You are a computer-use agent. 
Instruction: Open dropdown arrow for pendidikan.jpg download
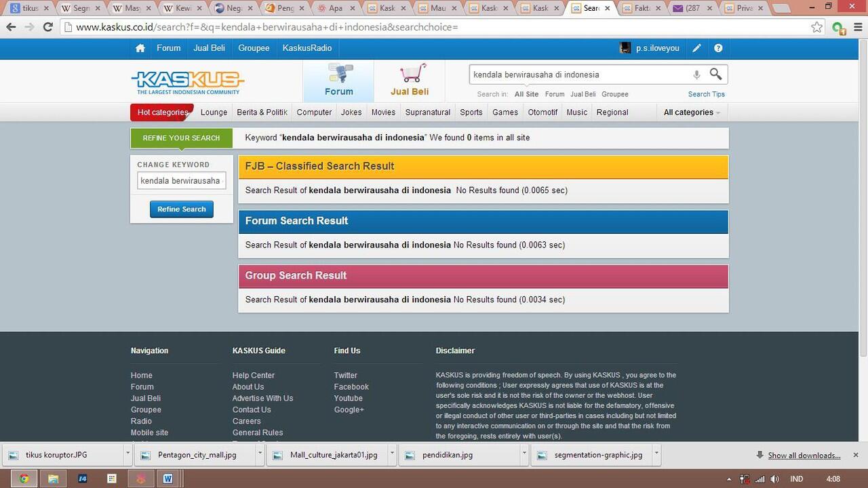524,455
